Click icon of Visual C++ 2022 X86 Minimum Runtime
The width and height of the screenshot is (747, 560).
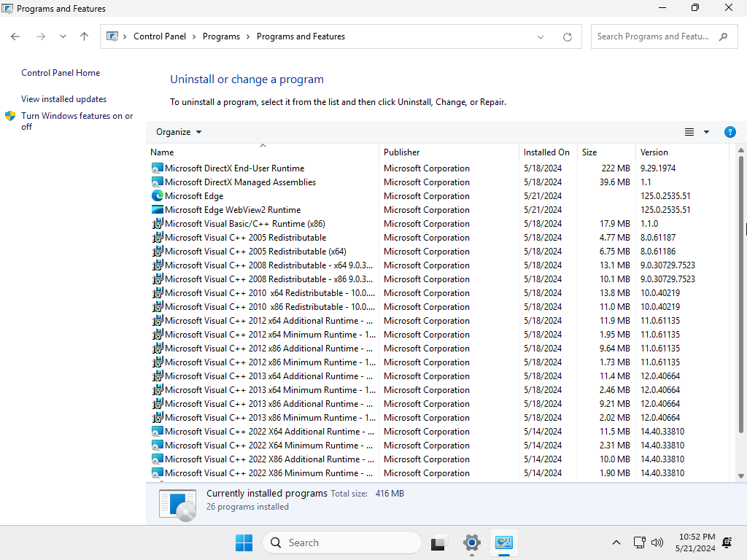click(158, 472)
